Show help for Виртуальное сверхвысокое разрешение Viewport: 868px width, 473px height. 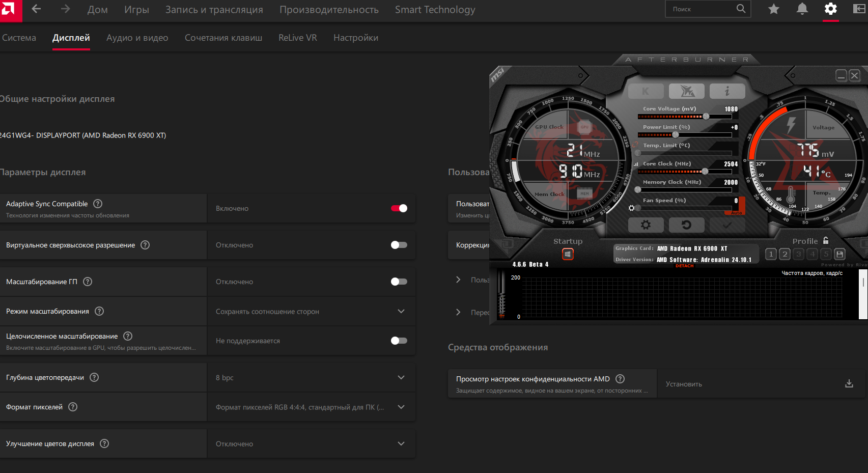(x=145, y=245)
